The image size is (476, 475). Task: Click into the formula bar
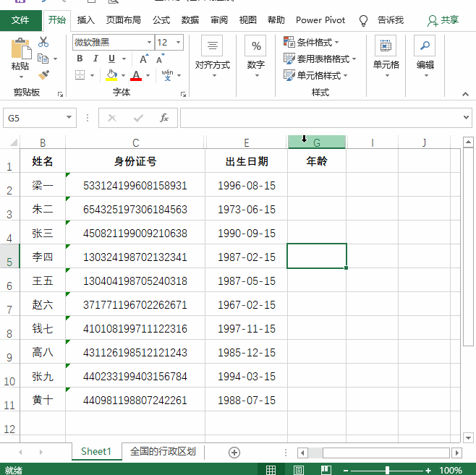click(320, 118)
